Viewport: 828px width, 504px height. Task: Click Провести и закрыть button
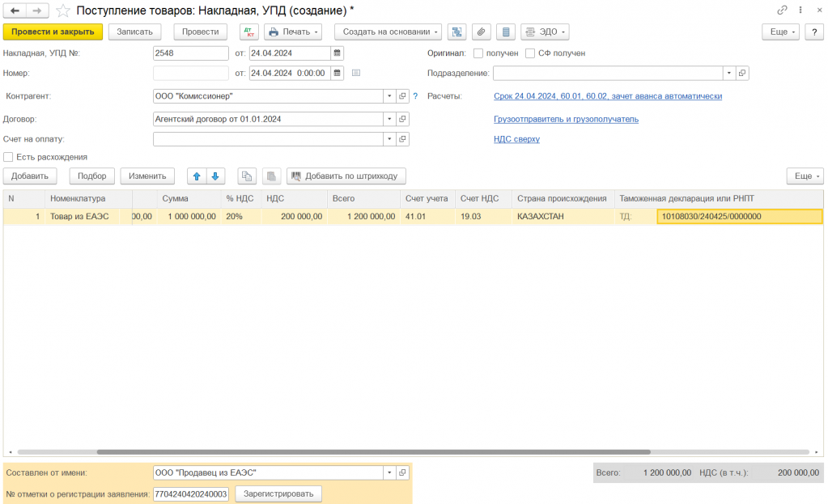(53, 32)
